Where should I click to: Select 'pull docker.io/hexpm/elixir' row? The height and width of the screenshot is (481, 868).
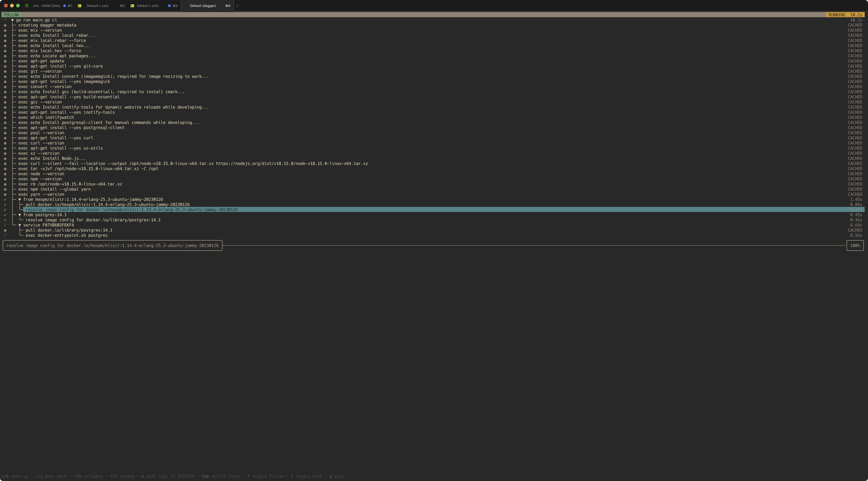[x=433, y=205]
